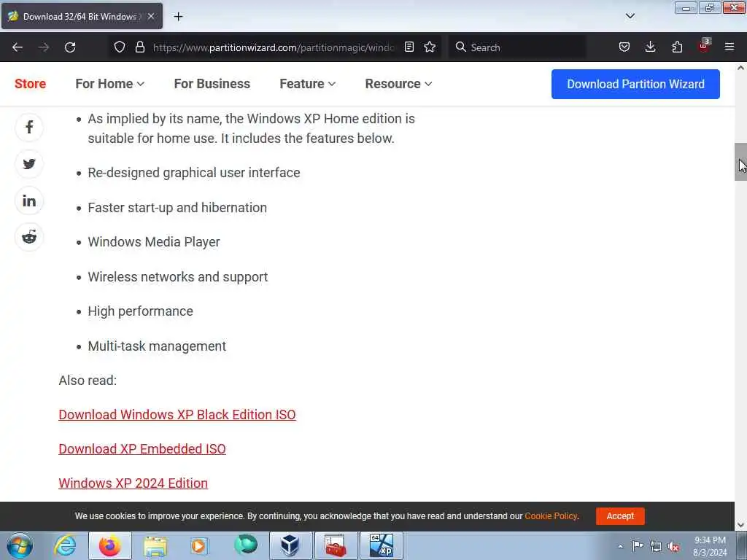Open VirtualBox from the taskbar

pos(290,545)
